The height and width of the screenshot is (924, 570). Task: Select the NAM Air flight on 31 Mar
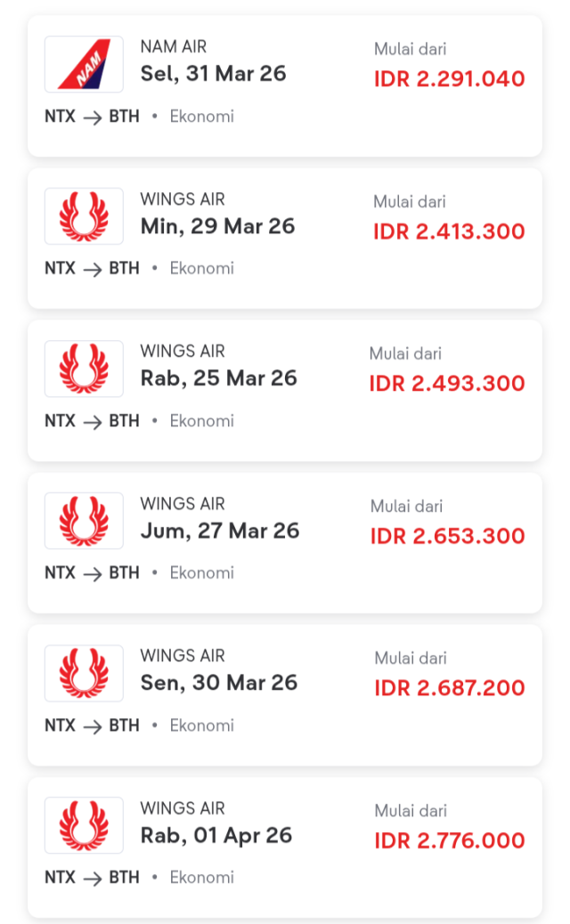pos(213,73)
